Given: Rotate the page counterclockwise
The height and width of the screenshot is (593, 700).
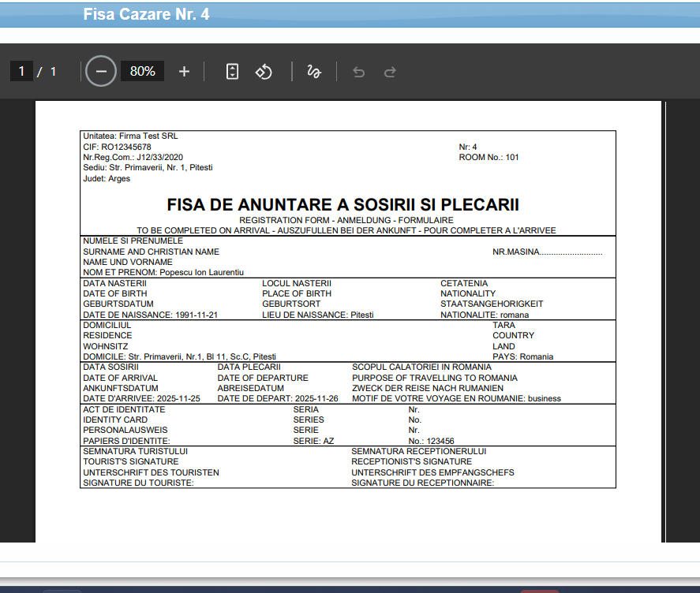Looking at the screenshot, I should coord(264,71).
